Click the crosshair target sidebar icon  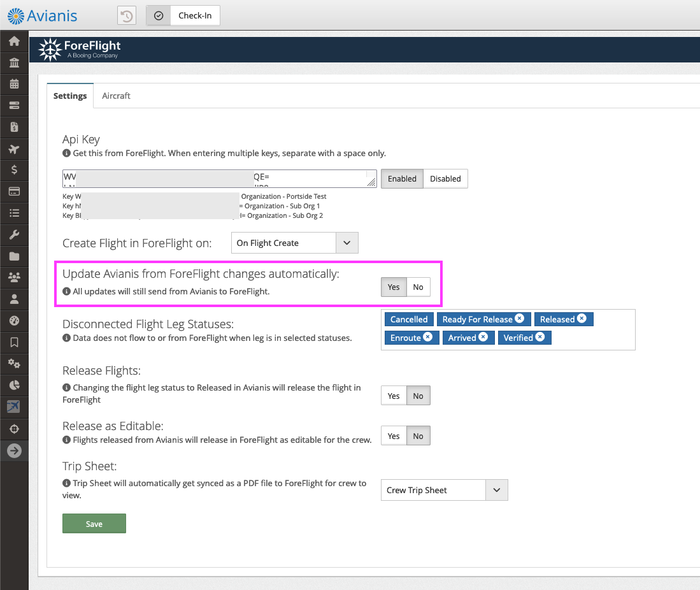(x=14, y=429)
